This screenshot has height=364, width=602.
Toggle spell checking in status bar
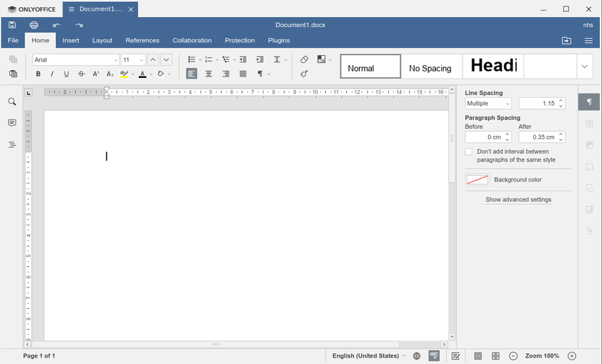[434, 356]
